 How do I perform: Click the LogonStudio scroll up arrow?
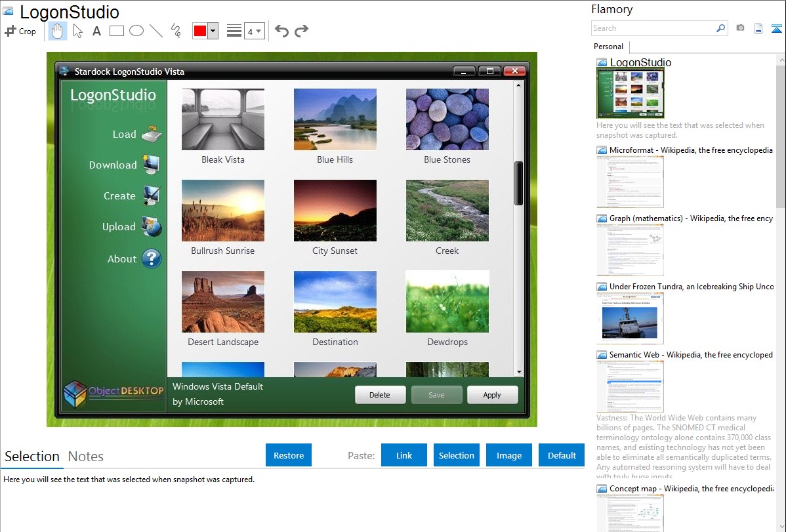click(x=519, y=85)
